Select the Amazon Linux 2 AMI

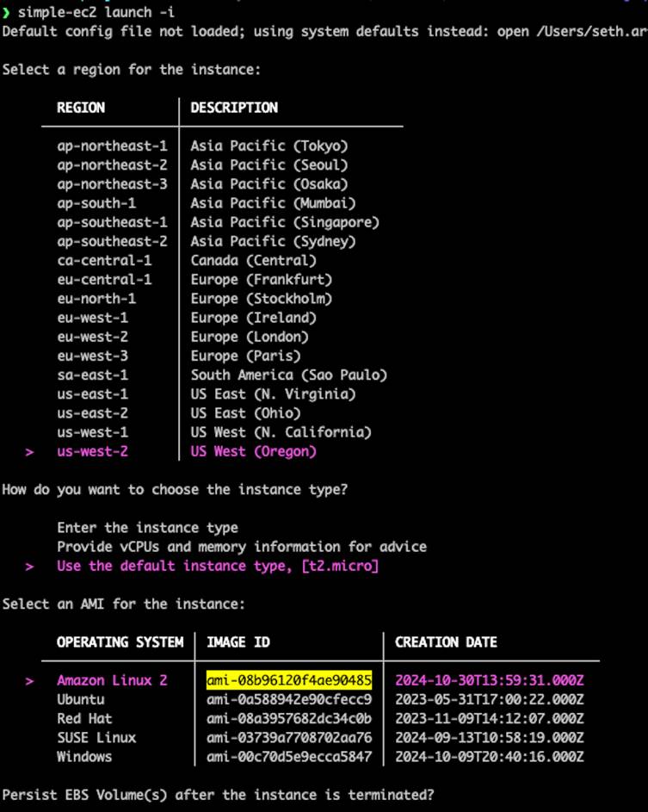tap(113, 680)
